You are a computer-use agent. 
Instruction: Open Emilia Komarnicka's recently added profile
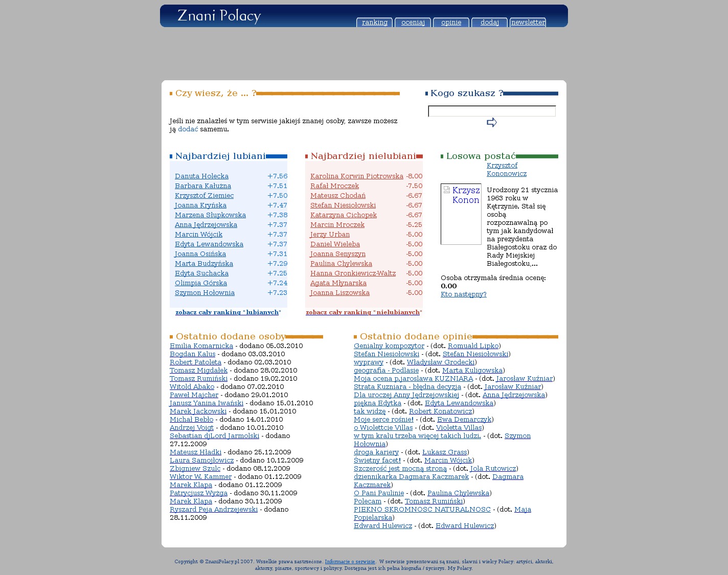point(201,346)
